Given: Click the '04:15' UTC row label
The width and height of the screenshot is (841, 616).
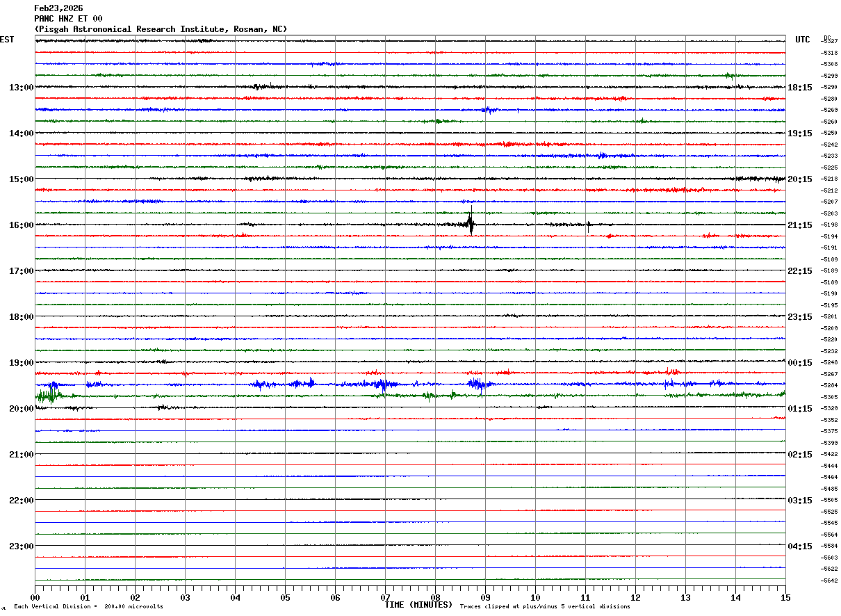Looking at the screenshot, I should [800, 546].
